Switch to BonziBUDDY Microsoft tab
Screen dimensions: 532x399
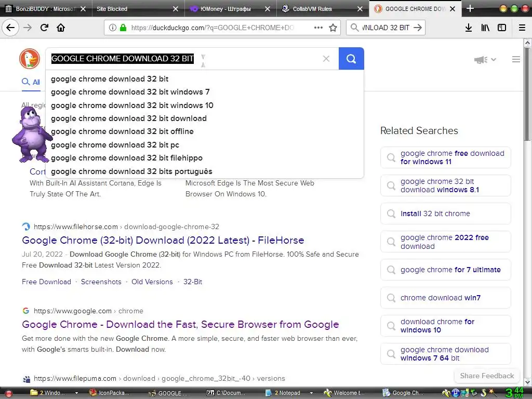tap(46, 9)
